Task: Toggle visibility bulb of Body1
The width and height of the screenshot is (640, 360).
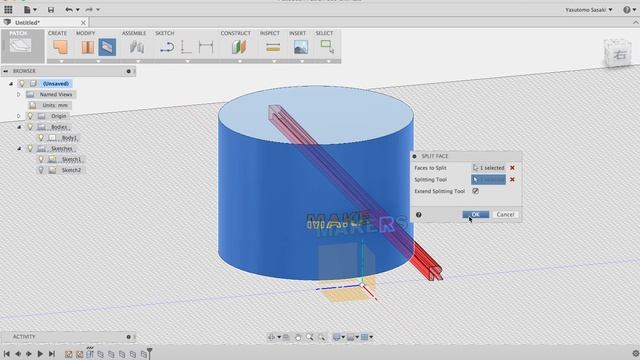Action: (41, 138)
